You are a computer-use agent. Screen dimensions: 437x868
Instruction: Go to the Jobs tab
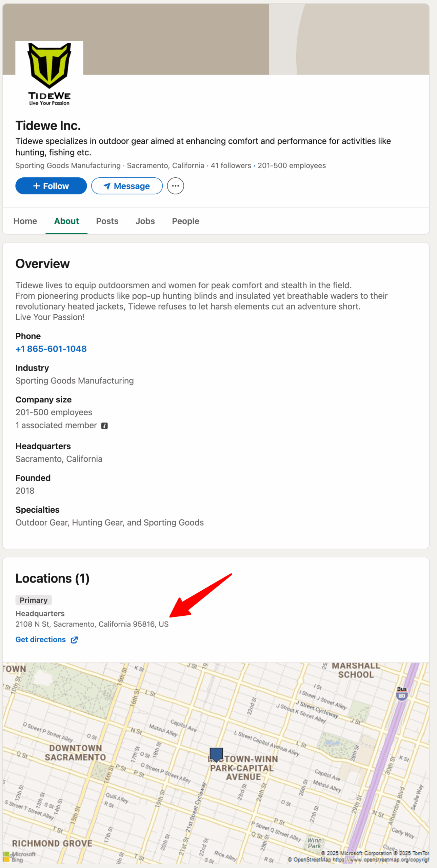point(145,221)
